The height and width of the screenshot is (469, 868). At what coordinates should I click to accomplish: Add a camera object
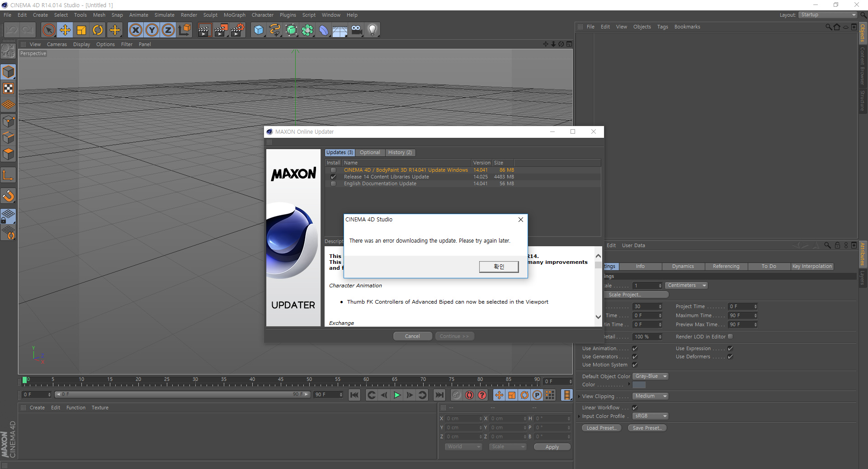point(356,30)
